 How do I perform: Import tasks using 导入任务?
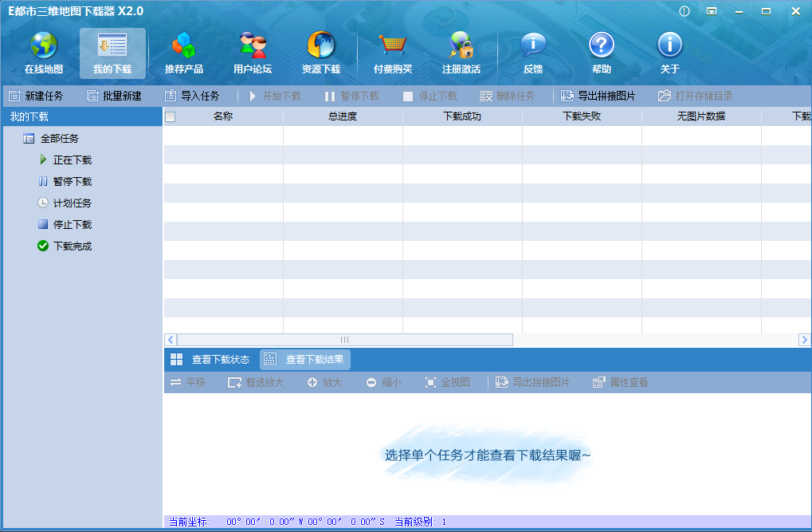point(194,96)
